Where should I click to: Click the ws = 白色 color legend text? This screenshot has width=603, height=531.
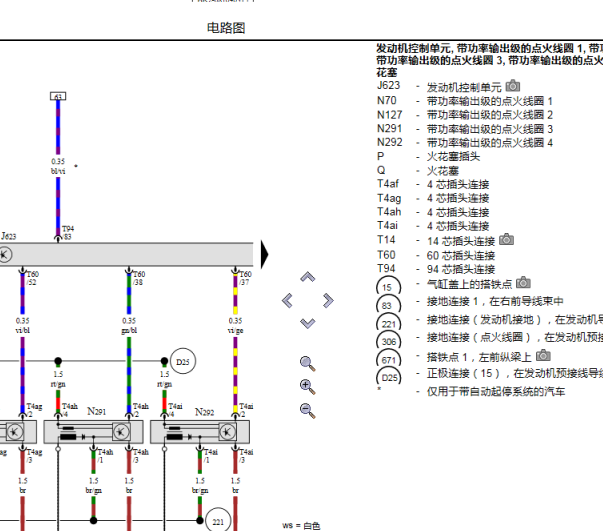pos(301,526)
